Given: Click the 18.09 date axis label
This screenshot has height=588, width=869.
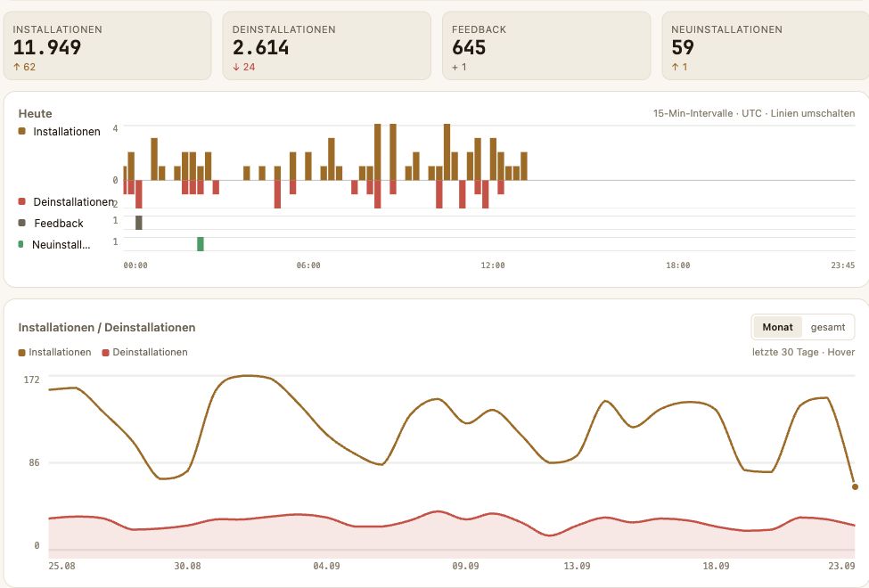Looking at the screenshot, I should (x=716, y=566).
